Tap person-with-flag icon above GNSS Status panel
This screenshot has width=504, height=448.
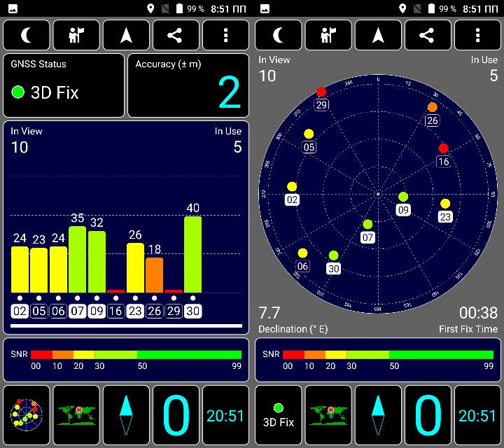(76, 35)
